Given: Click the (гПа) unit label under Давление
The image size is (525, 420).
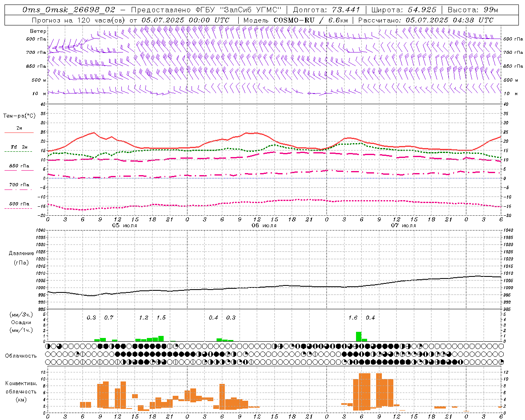Looking at the screenshot, I should 21,262.
